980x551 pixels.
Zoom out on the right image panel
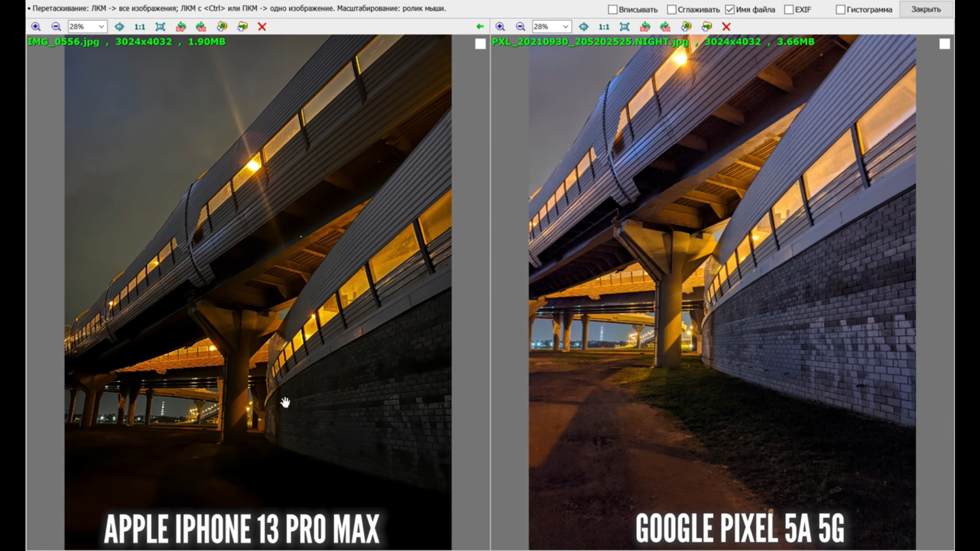click(521, 27)
